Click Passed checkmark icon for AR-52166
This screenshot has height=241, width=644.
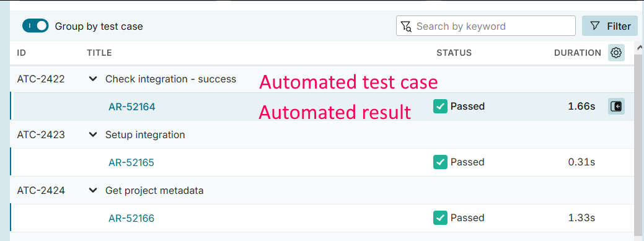coord(440,217)
